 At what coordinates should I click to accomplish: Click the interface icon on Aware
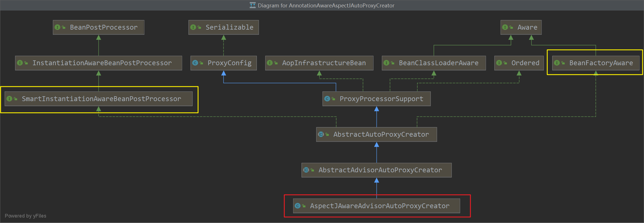pos(505,27)
